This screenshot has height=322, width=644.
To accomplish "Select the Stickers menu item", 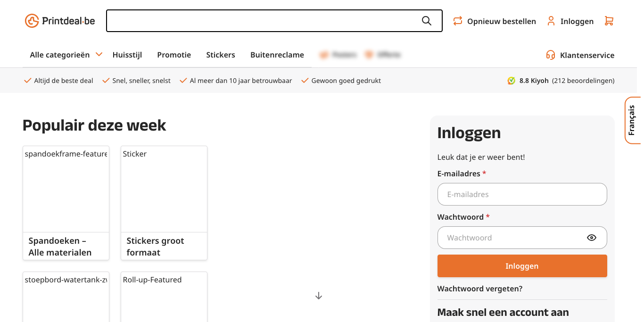I will (x=220, y=55).
